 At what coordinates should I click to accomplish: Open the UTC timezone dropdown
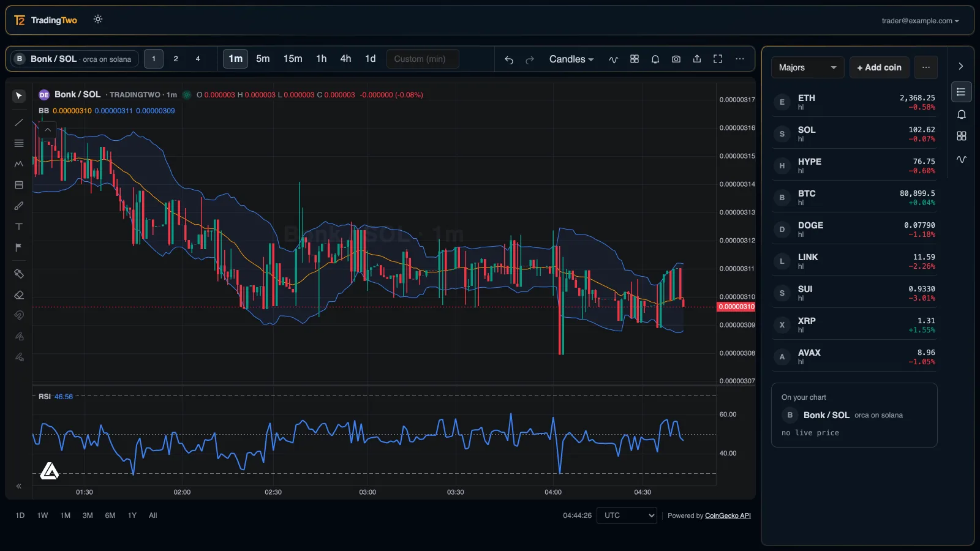[x=627, y=515]
